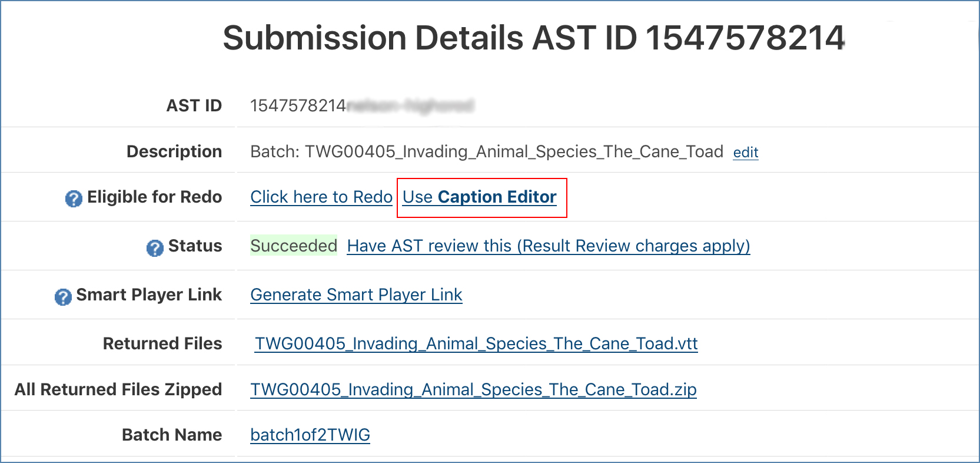
Task: Open the Smart Player Link help icon
Action: tap(63, 297)
